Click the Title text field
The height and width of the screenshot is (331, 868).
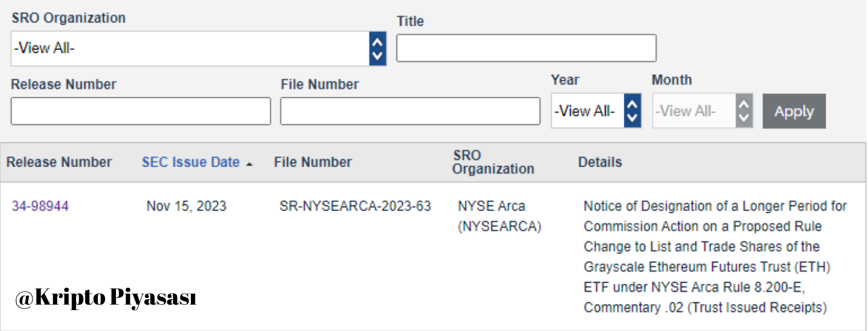526,48
